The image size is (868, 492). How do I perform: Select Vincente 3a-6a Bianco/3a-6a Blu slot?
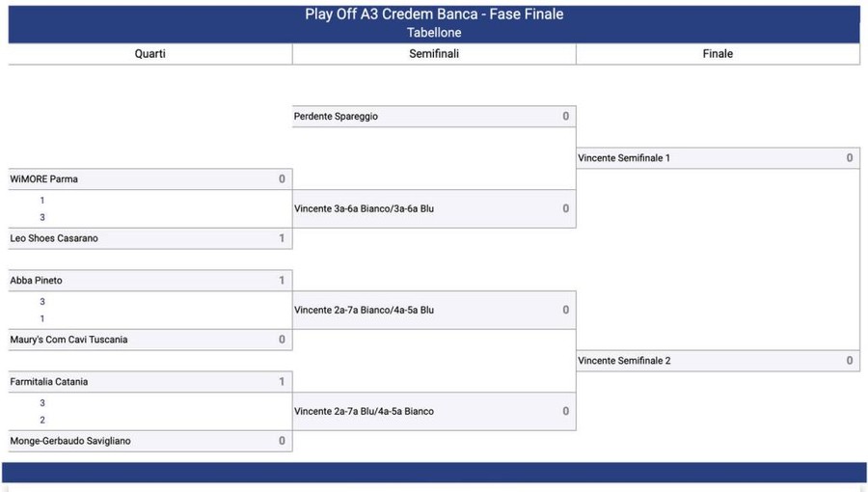[x=434, y=208]
